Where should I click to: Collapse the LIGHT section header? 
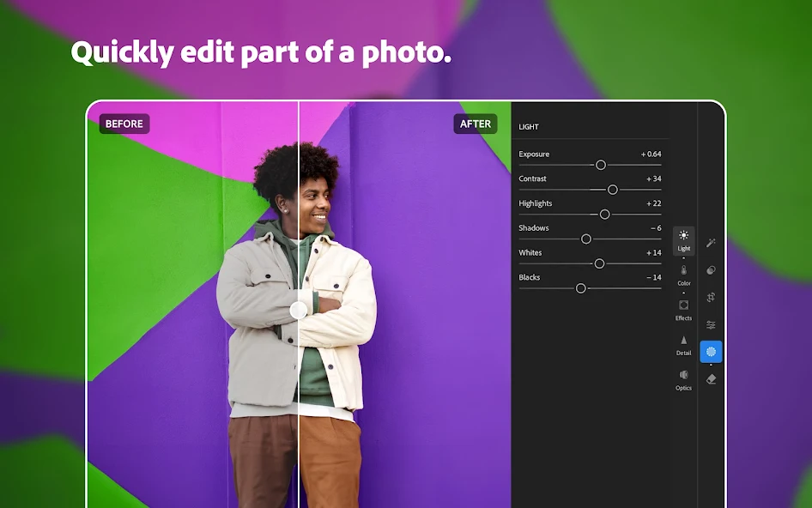coord(529,126)
